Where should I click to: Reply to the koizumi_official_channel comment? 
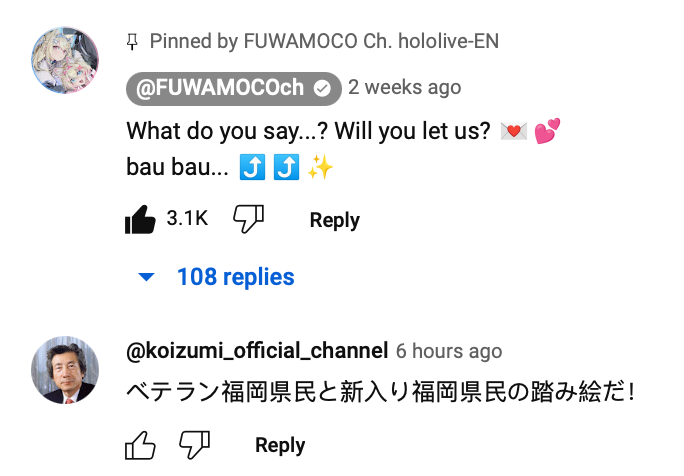click(x=280, y=445)
